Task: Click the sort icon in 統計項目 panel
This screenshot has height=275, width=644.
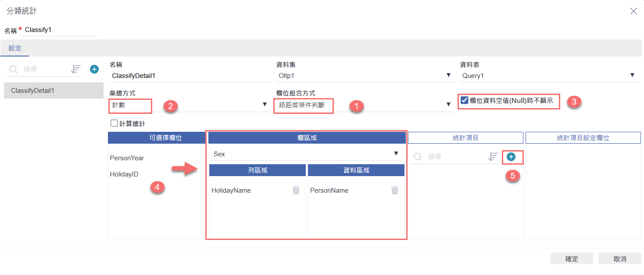Action: click(x=493, y=156)
